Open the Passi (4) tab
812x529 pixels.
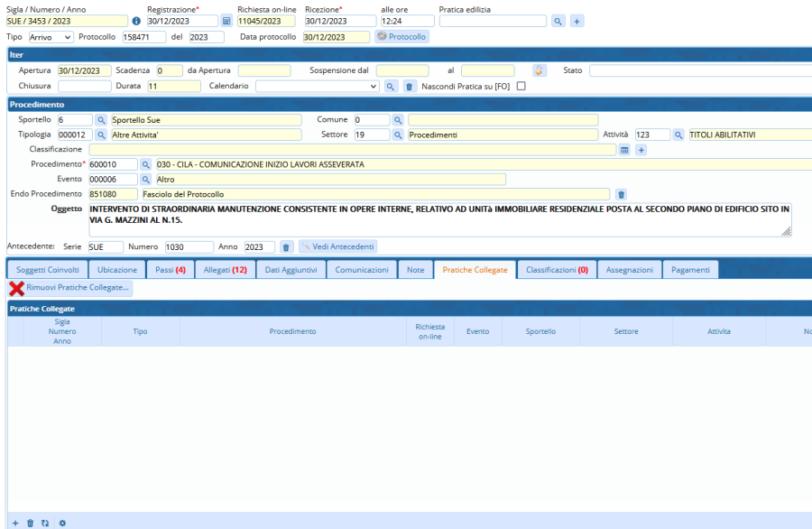tap(171, 270)
